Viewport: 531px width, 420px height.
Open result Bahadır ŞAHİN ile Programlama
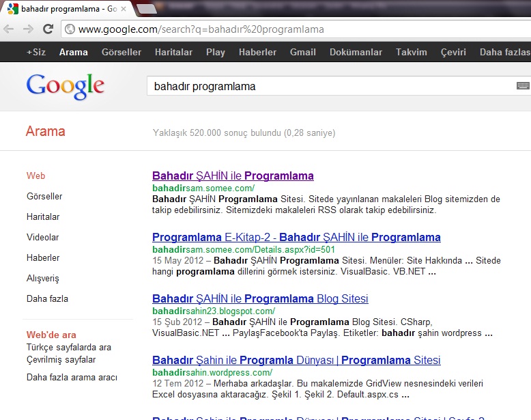[x=233, y=176]
